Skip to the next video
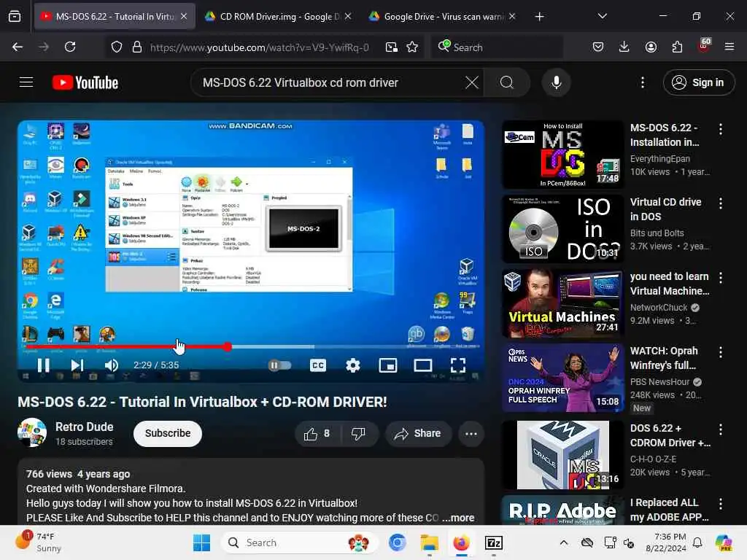The image size is (747, 560). (77, 365)
